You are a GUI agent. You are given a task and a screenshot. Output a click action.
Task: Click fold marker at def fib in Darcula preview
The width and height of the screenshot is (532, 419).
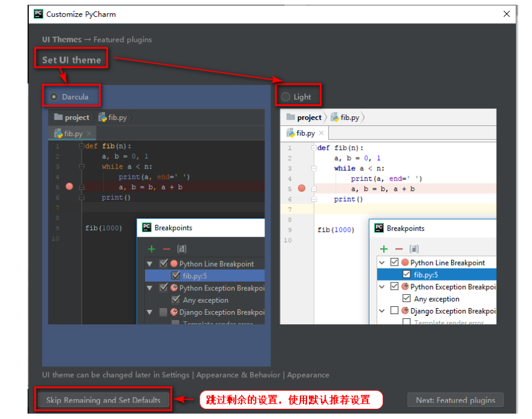pyautogui.click(x=82, y=146)
